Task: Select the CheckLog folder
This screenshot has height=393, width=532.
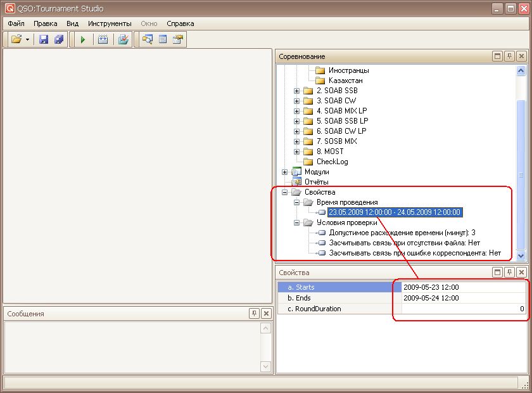Action: 332,162
